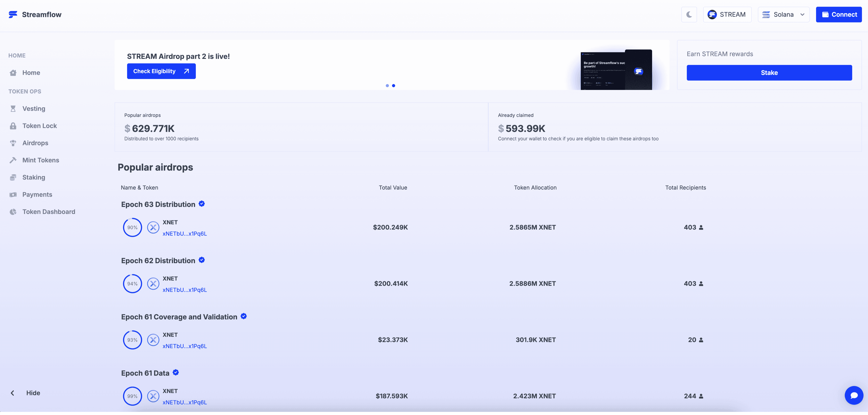Open Payments in the sidebar
868x415 pixels.
[x=37, y=195]
